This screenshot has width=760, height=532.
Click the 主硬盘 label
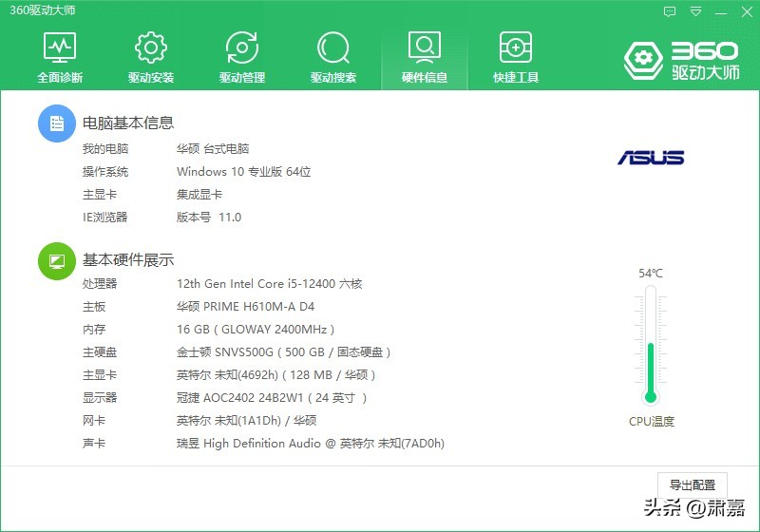pyautogui.click(x=100, y=352)
